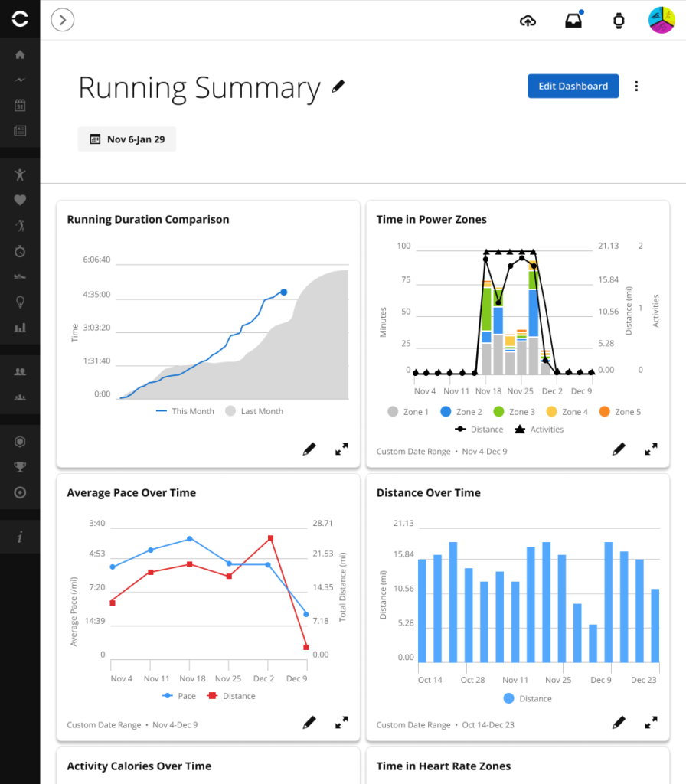Select the Calendar icon in the sidebar
Image resolution: width=686 pixels, height=784 pixels.
(x=20, y=105)
